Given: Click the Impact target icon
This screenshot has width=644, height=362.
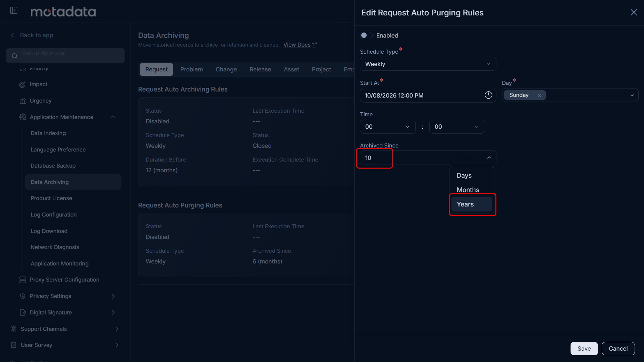Looking at the screenshot, I should click(22, 84).
